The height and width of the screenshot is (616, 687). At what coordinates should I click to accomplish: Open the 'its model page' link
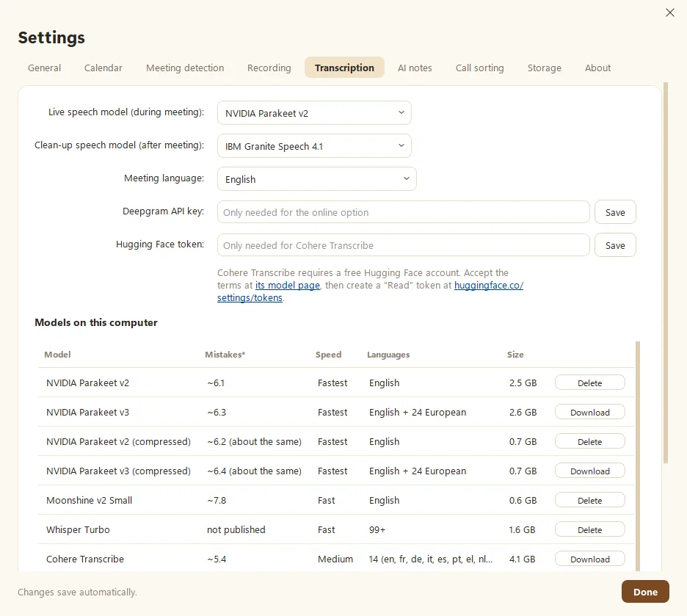tap(288, 285)
